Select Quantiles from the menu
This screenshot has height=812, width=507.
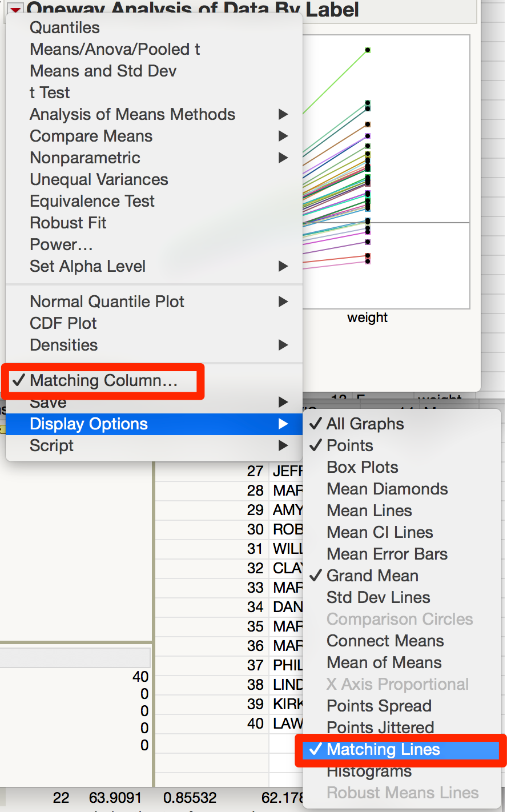point(65,27)
